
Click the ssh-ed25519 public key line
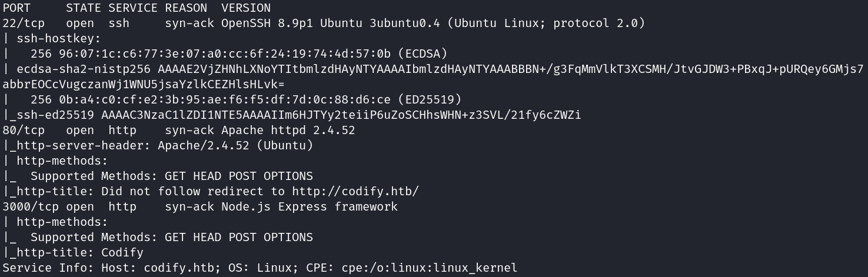tap(292, 115)
